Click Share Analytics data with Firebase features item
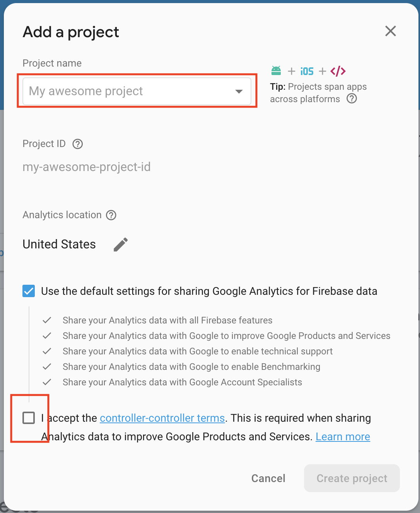The width and height of the screenshot is (420, 513). point(167,320)
